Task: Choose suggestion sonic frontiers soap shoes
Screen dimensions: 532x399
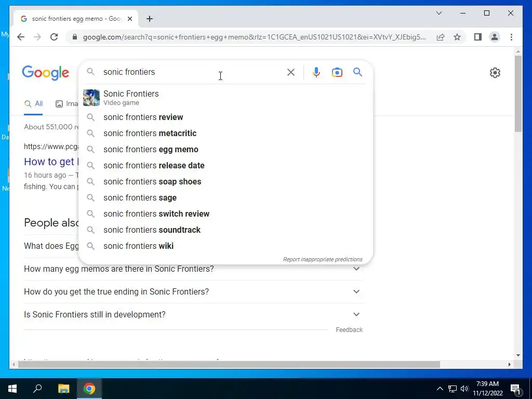Action: [x=225, y=181]
